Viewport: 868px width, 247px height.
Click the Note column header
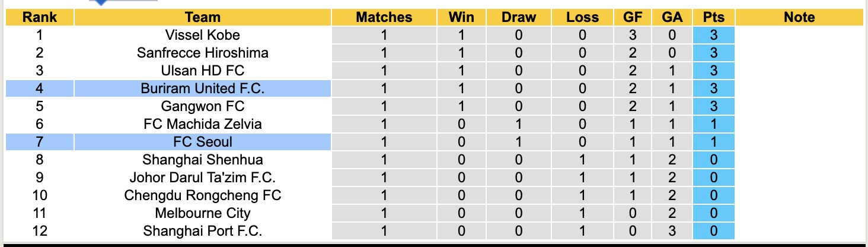coord(799,17)
